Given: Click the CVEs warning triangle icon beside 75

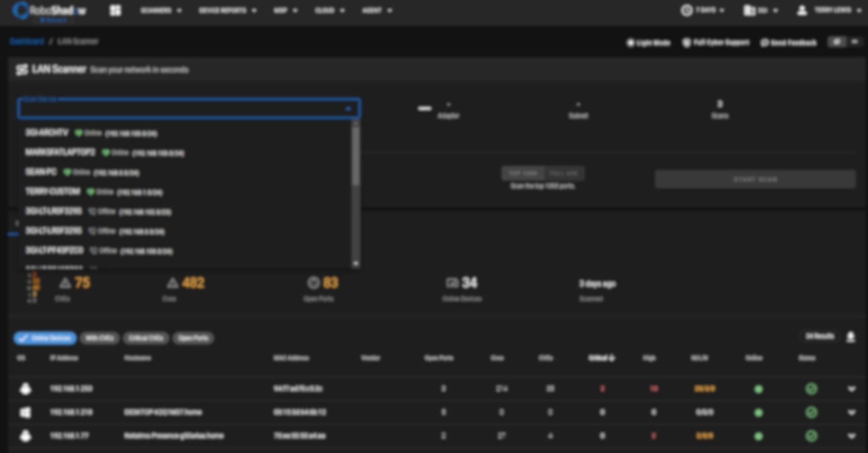Looking at the screenshot, I should tap(65, 283).
